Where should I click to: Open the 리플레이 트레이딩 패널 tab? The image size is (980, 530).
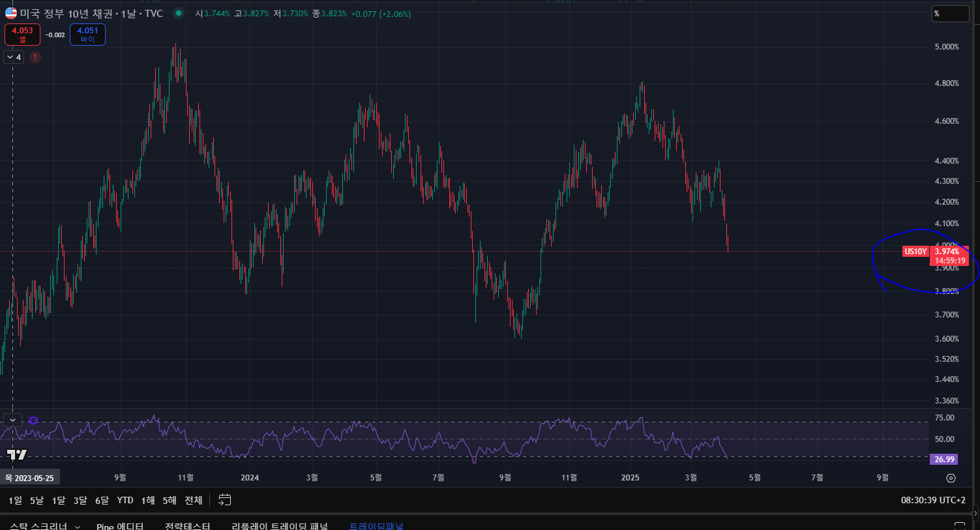[280, 525]
